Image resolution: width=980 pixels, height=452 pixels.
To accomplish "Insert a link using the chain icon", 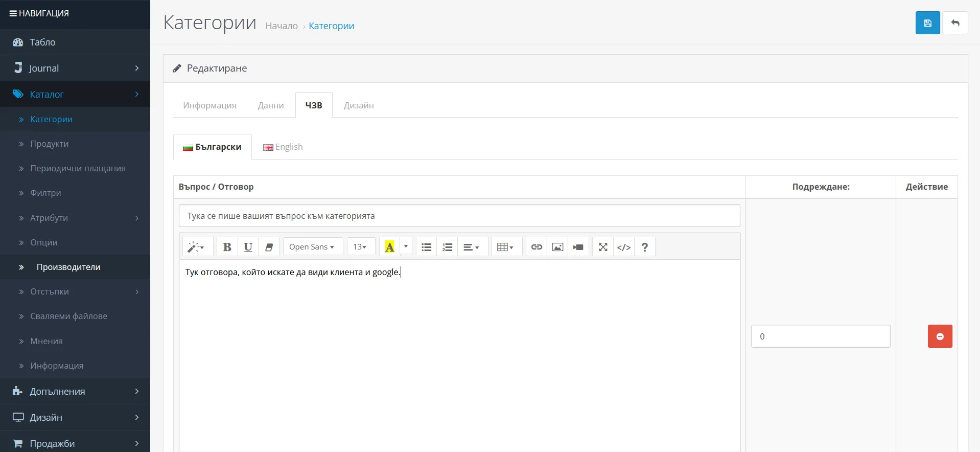I will tap(536, 247).
